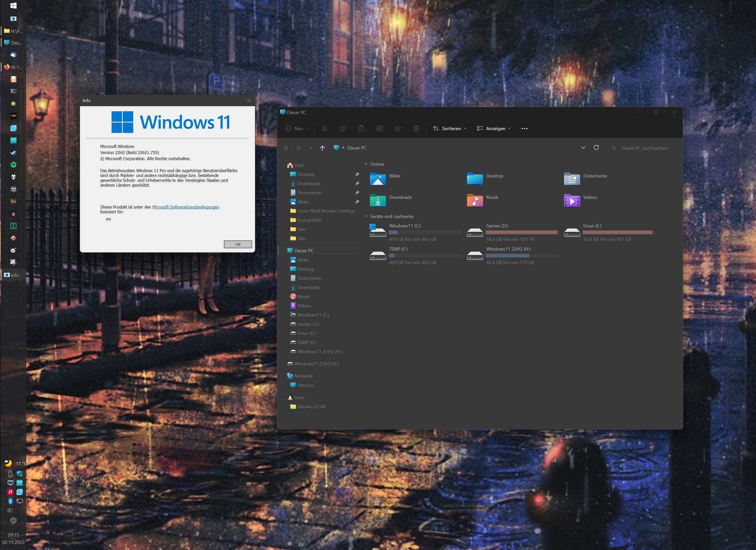Screen dimensions: 756x550
Task: Click the recent locations arrow beside Forward
Action: click(x=311, y=148)
